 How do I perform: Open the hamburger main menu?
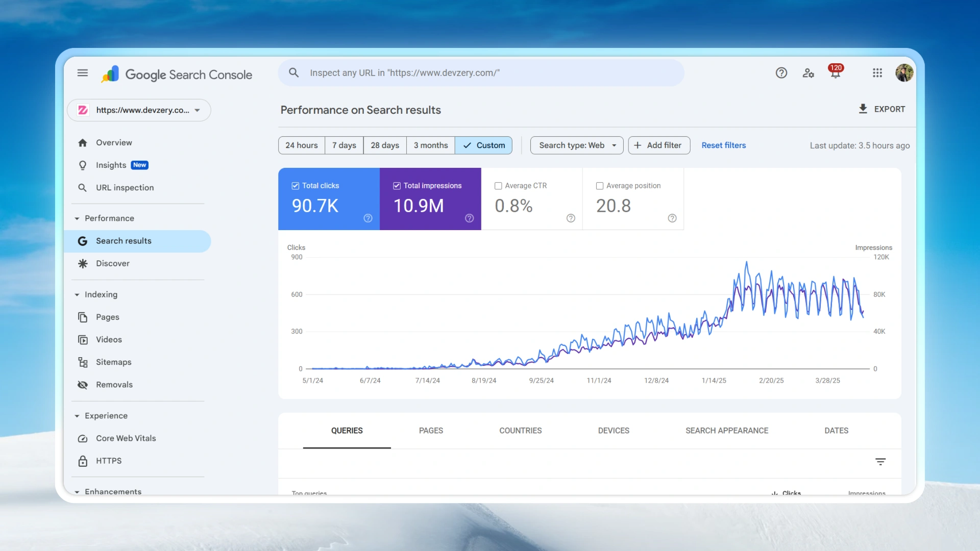[83, 73]
